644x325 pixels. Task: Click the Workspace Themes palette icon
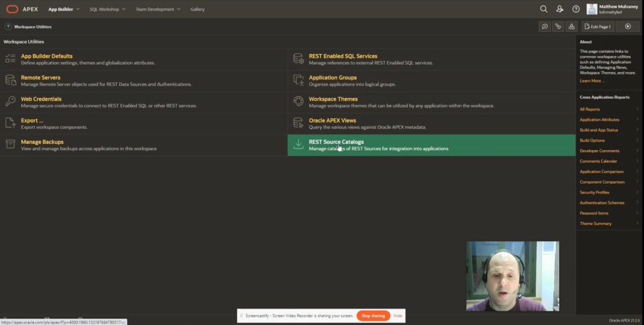coord(298,101)
